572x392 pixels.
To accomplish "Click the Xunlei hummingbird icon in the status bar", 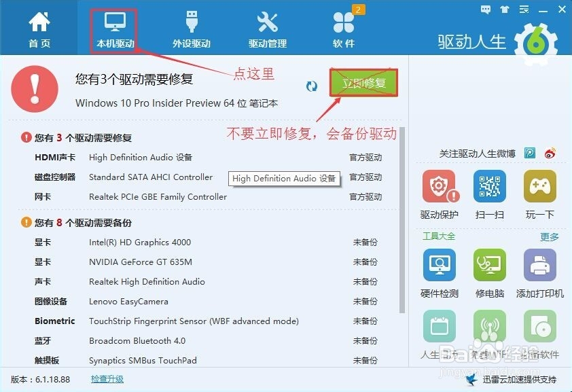I will pyautogui.click(x=471, y=380).
